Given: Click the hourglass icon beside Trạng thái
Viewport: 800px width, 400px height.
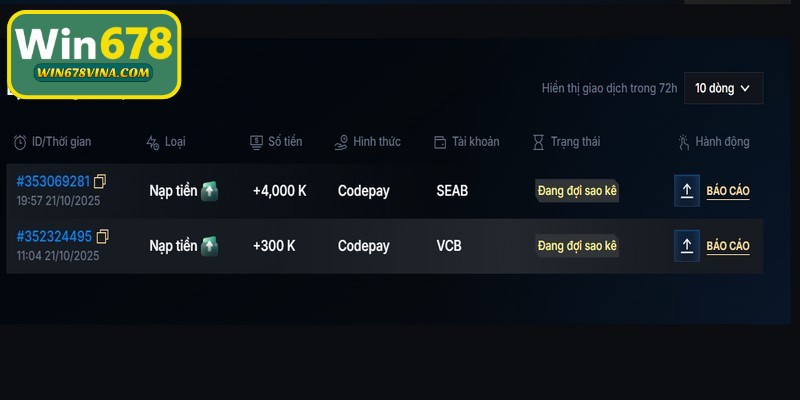Looking at the screenshot, I should pos(538,142).
